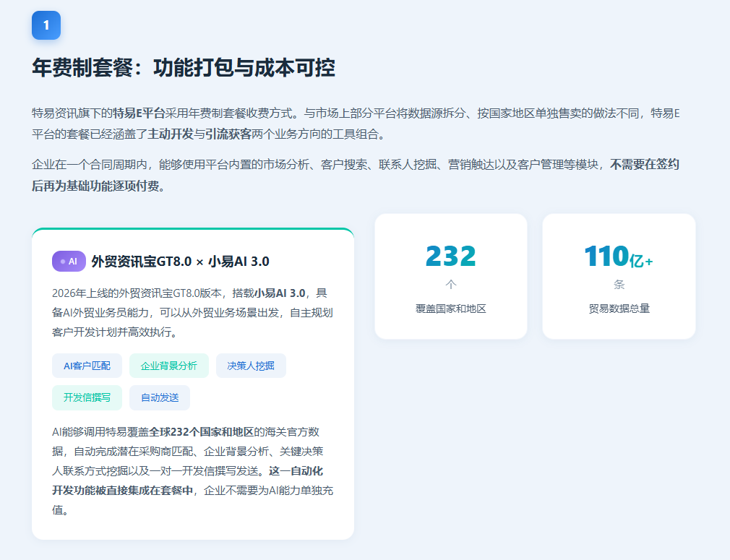Click the purple AI badge icon
Viewport: 730px width, 560px height.
point(69,261)
